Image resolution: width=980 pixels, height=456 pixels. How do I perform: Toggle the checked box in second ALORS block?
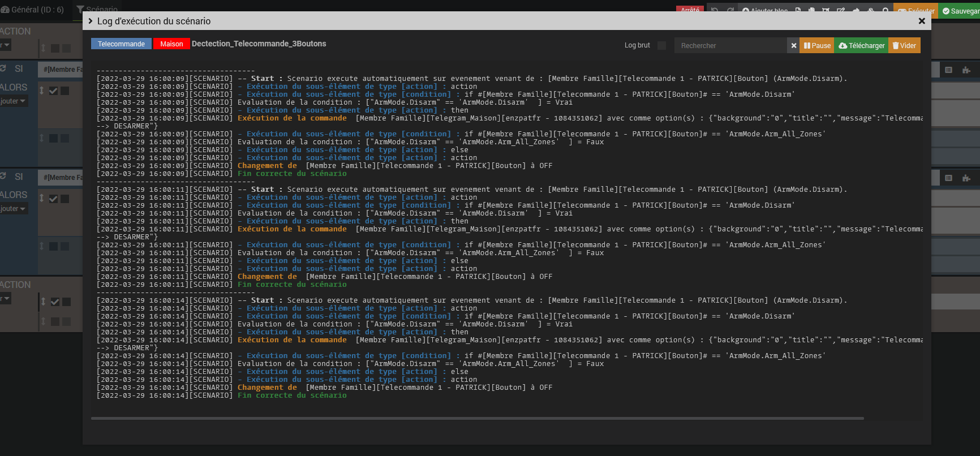pos(53,199)
